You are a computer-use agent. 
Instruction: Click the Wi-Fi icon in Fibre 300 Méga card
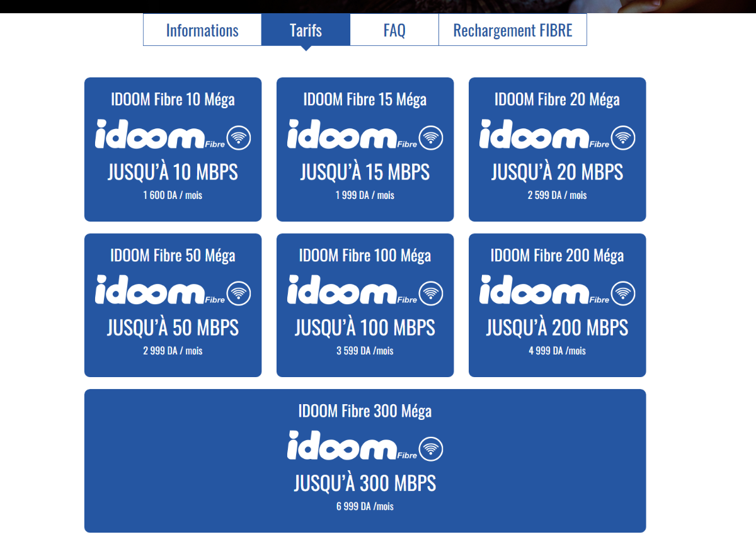(x=431, y=449)
